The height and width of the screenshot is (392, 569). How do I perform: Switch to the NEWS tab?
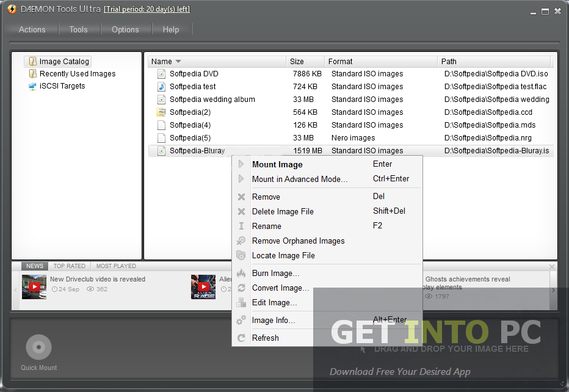pyautogui.click(x=34, y=266)
